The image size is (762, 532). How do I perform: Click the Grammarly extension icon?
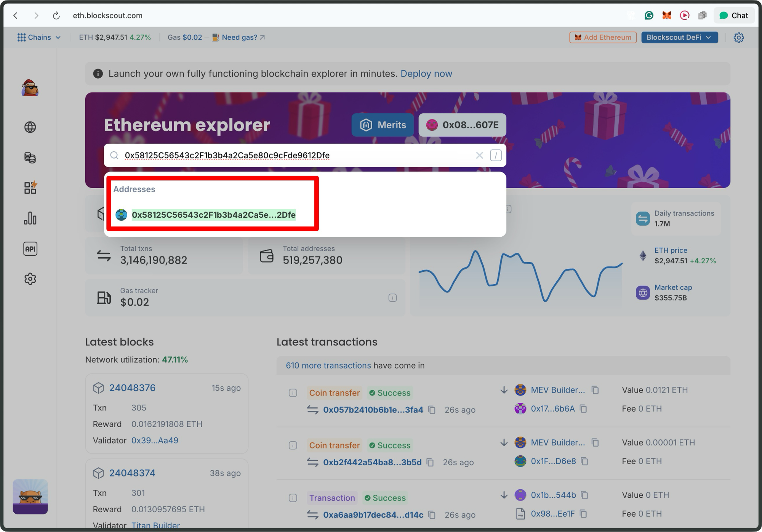pos(649,15)
